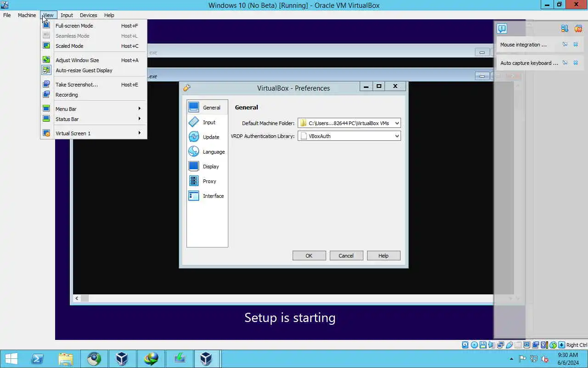Screen dimensions: 588x368
Task: Open the Input menu
Action: (x=67, y=15)
